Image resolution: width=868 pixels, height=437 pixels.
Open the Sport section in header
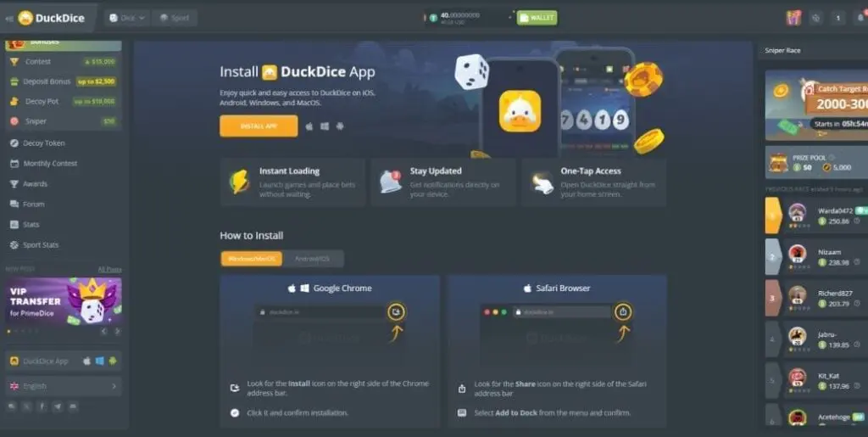(175, 18)
